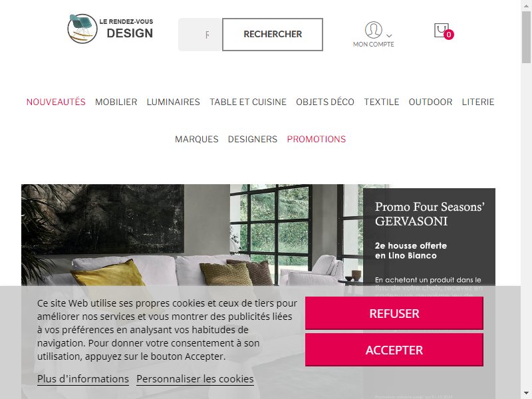The width and height of the screenshot is (532, 399).
Task: Click the Rechercher button
Action: point(273,35)
